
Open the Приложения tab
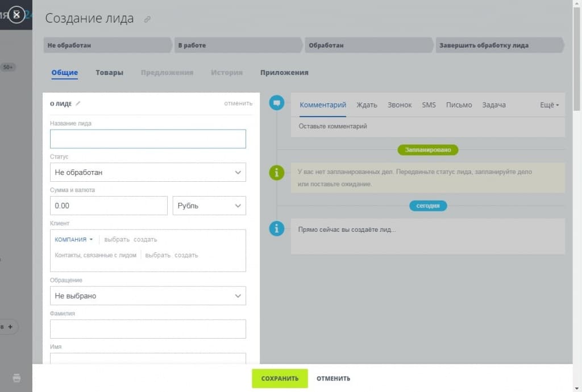(x=284, y=73)
